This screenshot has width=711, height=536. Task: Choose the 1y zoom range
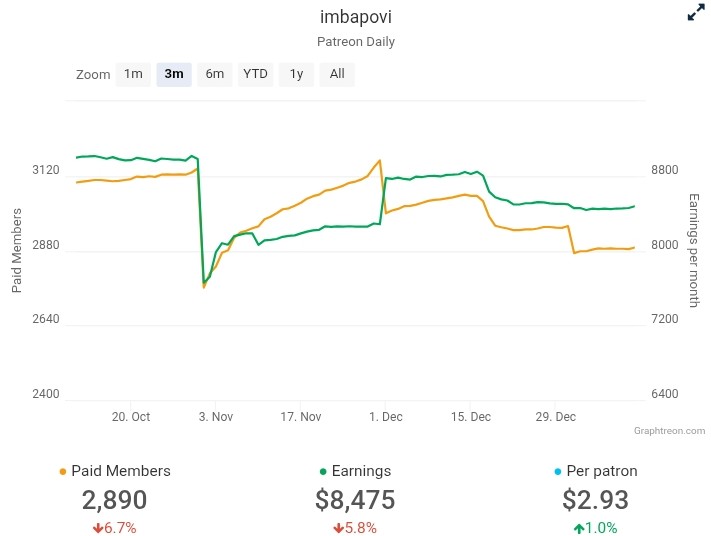coord(296,74)
